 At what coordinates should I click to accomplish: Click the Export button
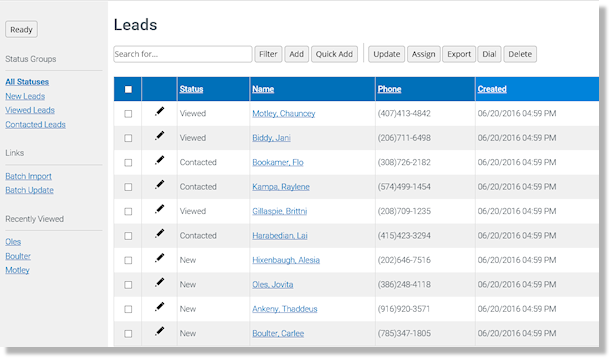(459, 54)
